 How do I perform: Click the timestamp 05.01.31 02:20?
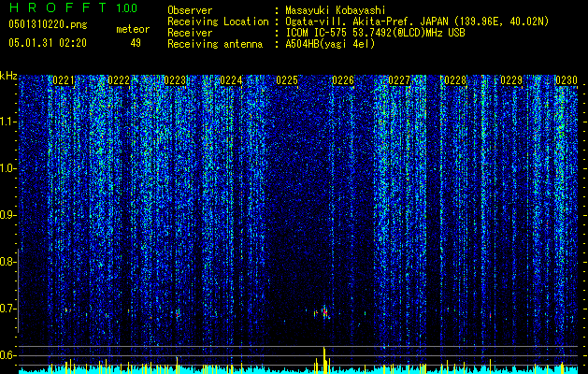click(x=48, y=43)
